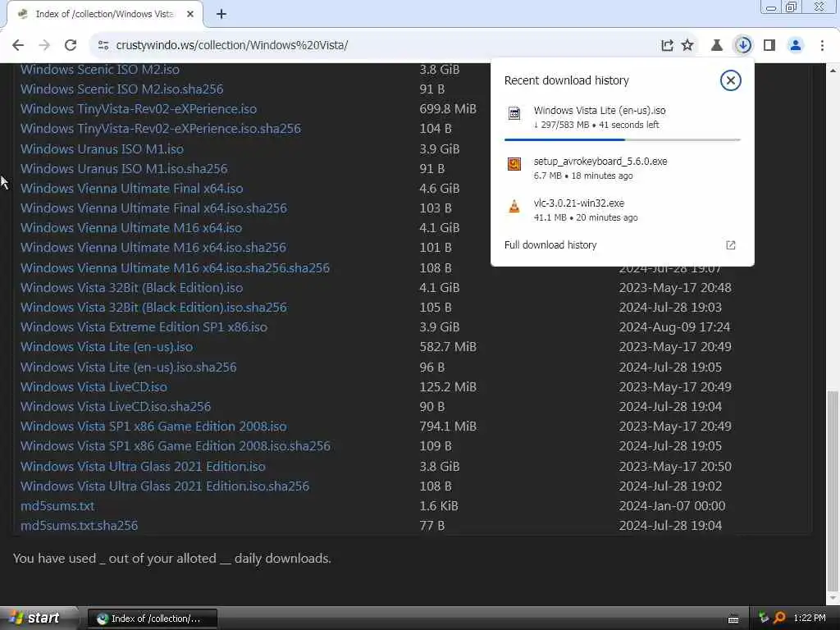
Task: Open Vista Ultra Glass 2021 Edition.iso.sha256
Action: [165, 486]
